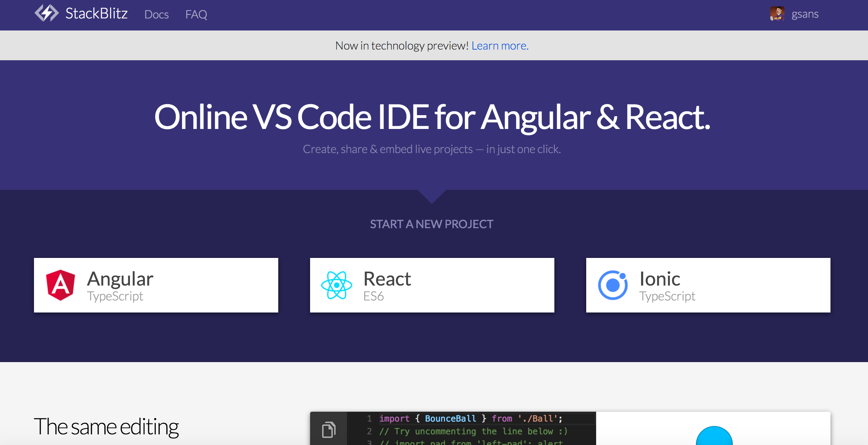The height and width of the screenshot is (445, 868).
Task: Follow the Learn more link
Action: pos(499,46)
